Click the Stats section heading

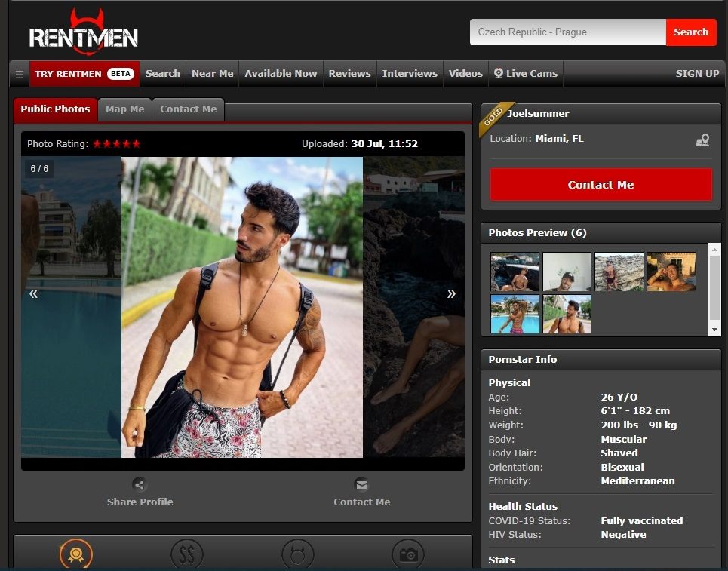[x=501, y=560]
